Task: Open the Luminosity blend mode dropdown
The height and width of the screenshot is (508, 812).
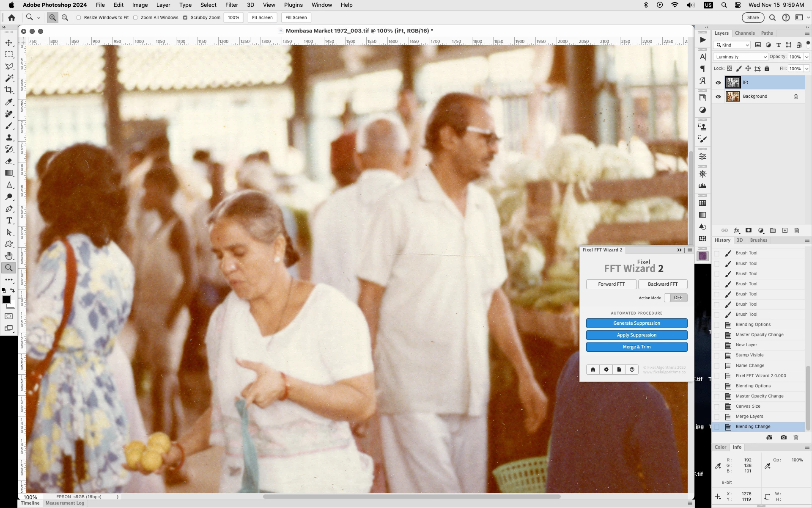Action: 741,57
